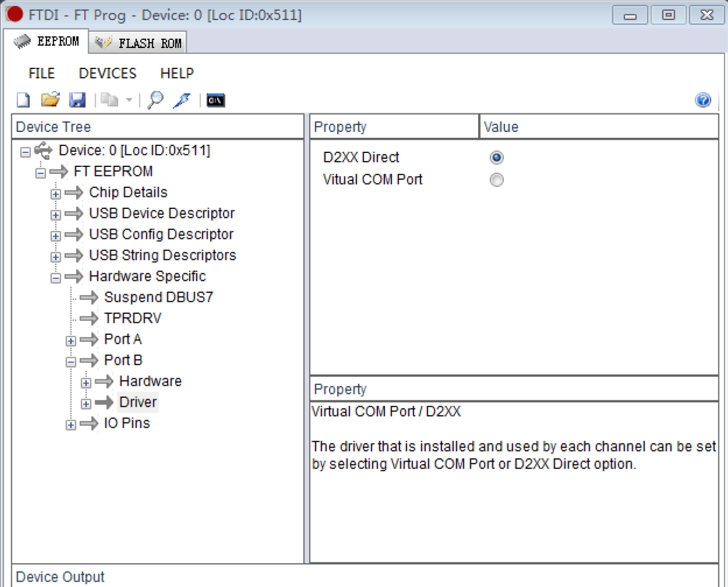Screen dimensions: 728x587
Task: Select the Driver tree item
Action: [x=138, y=402]
